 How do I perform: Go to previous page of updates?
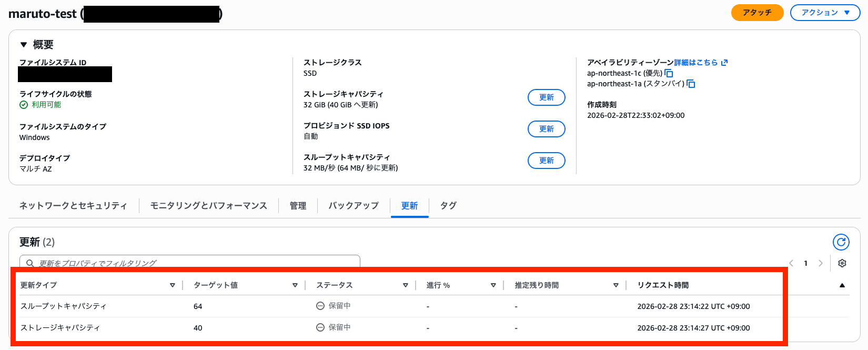pyautogui.click(x=791, y=263)
